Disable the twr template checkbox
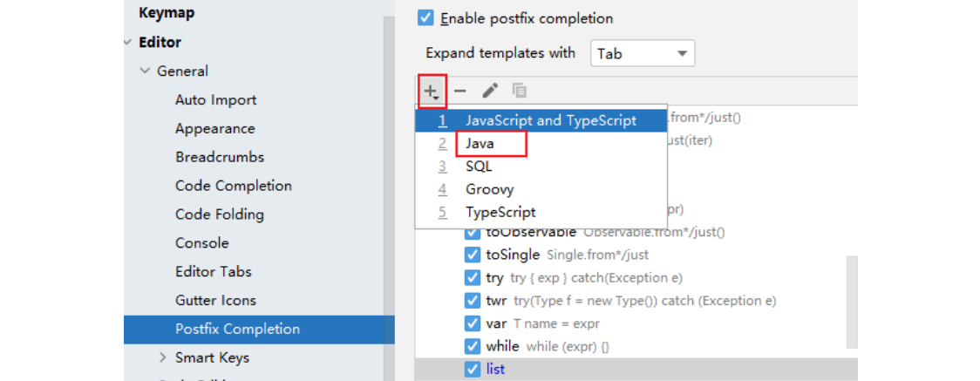 [473, 301]
